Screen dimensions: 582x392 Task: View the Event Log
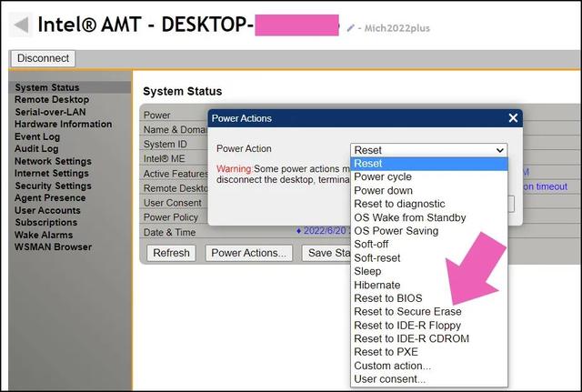click(37, 136)
